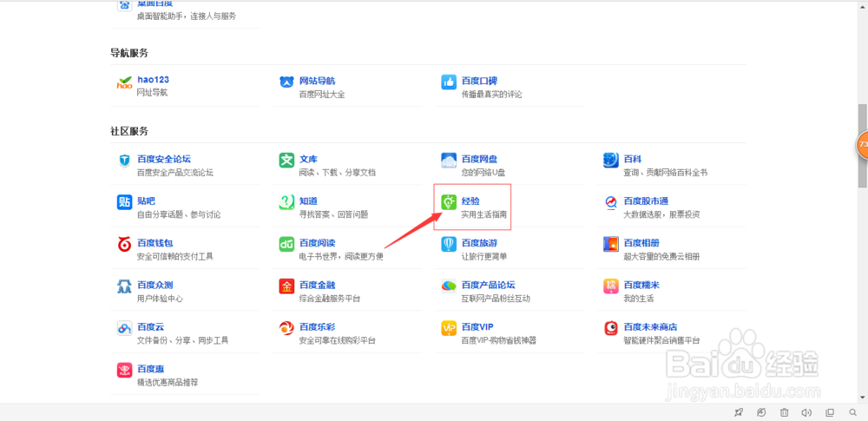Open the 百度未来商店 link

coord(650,327)
